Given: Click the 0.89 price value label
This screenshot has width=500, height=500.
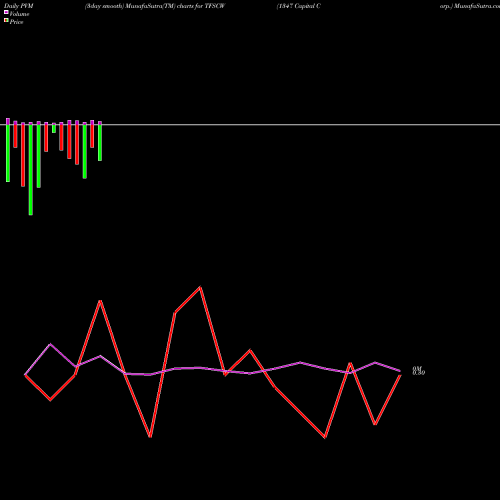Looking at the screenshot, I should click(x=419, y=373).
